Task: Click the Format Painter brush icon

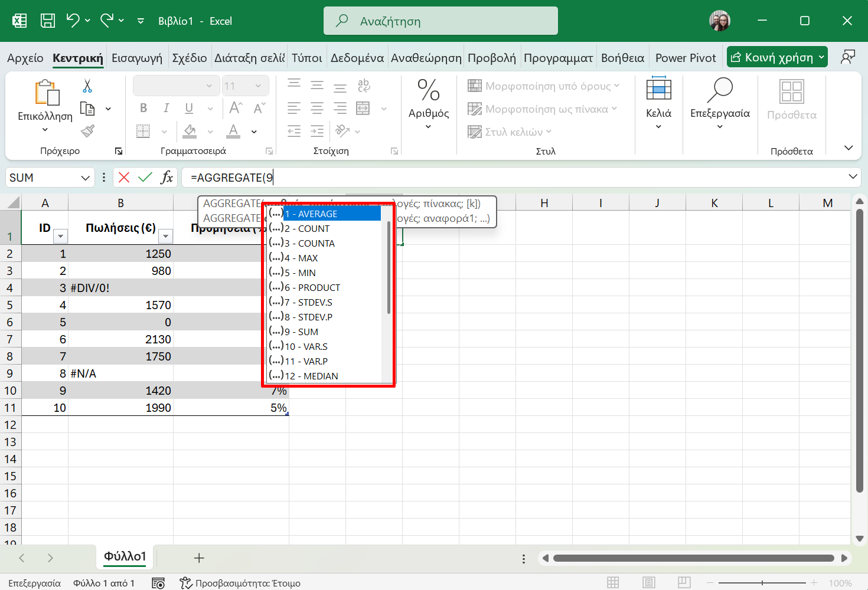Action: [87, 131]
